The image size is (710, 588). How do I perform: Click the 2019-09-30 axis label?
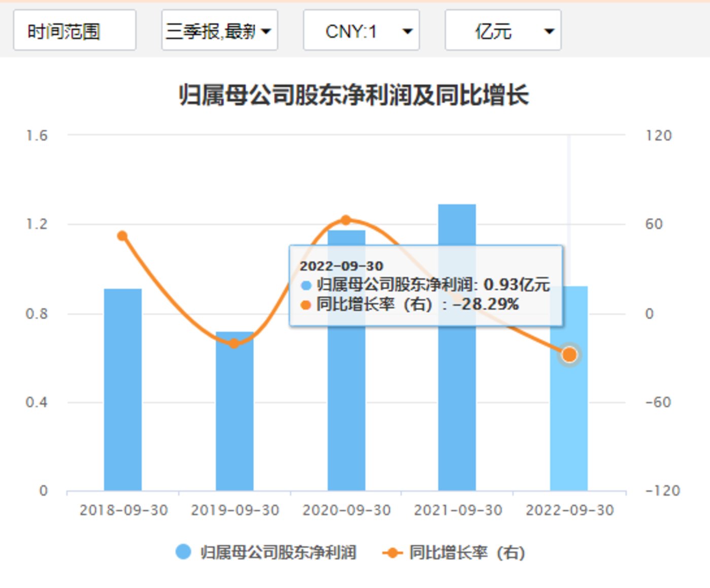(235, 510)
